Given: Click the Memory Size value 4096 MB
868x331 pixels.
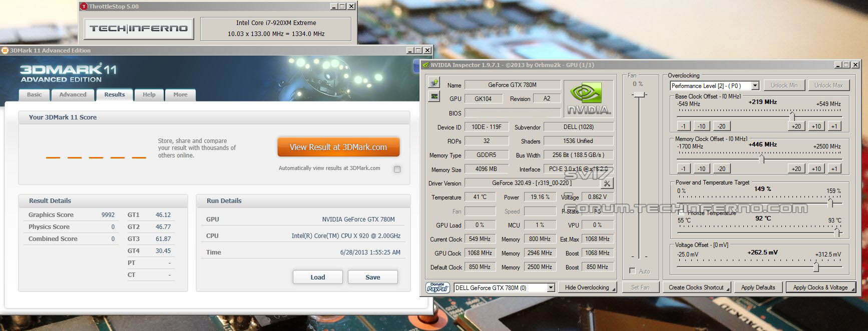Looking at the screenshot, I should coord(486,169).
